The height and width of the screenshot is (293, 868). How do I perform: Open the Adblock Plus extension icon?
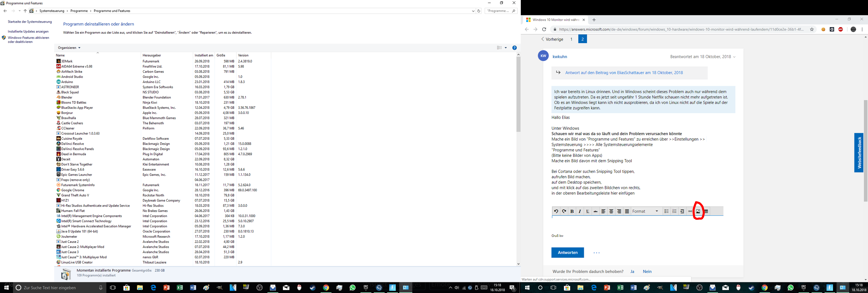(841, 29)
